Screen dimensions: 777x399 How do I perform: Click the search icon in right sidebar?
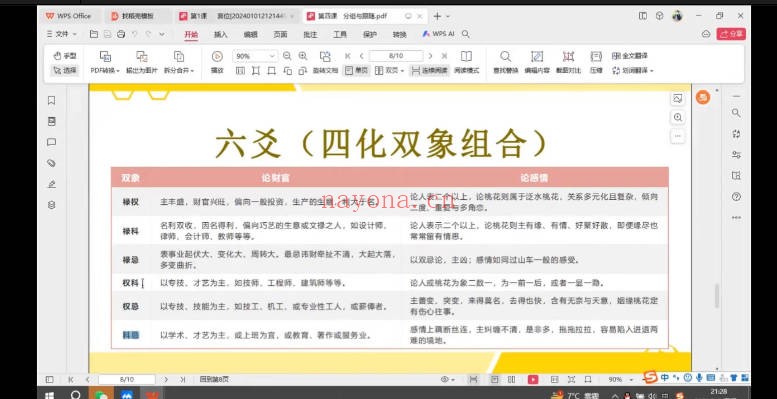pos(736,114)
